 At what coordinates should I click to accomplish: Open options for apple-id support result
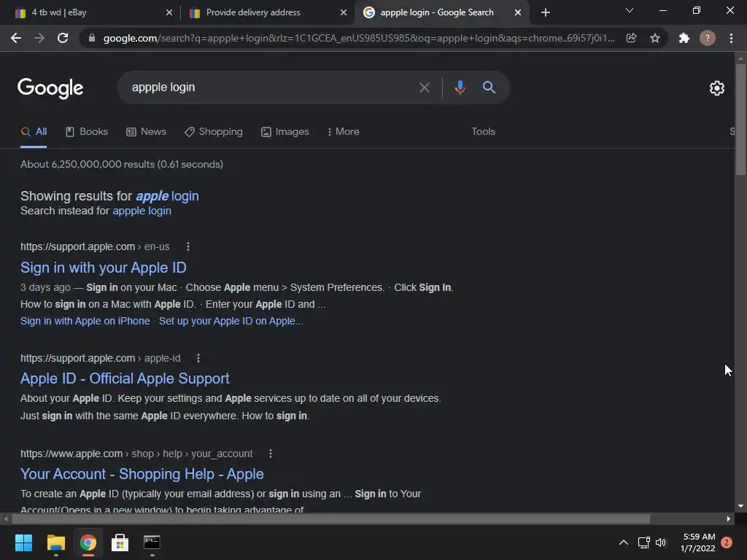(198, 358)
